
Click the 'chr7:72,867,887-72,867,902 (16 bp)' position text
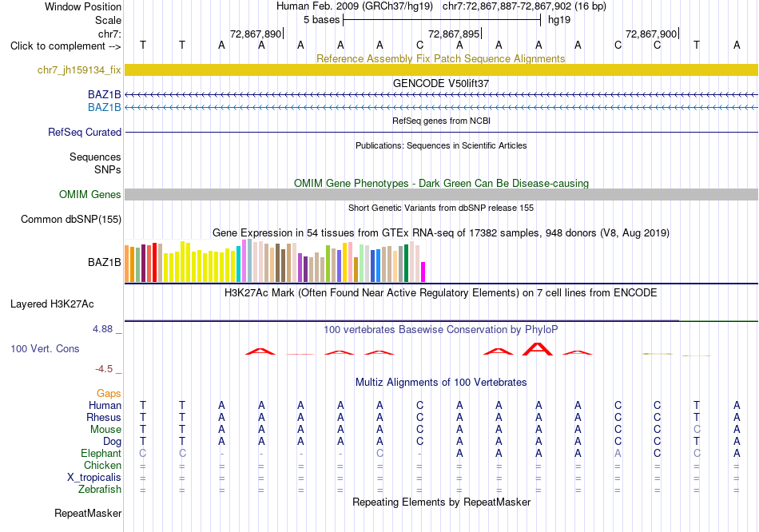pos(524,6)
